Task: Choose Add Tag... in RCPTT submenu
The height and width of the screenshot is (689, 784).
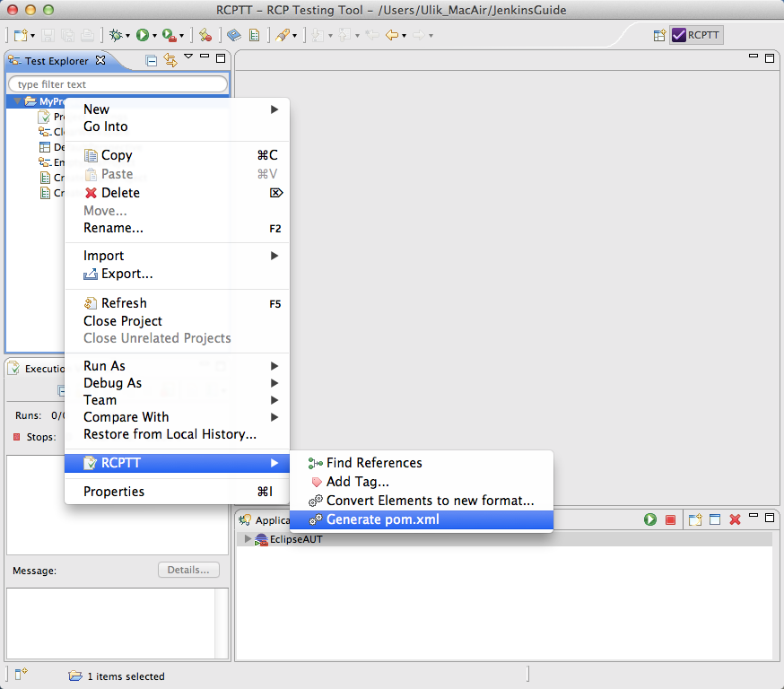Action: [x=422, y=482]
